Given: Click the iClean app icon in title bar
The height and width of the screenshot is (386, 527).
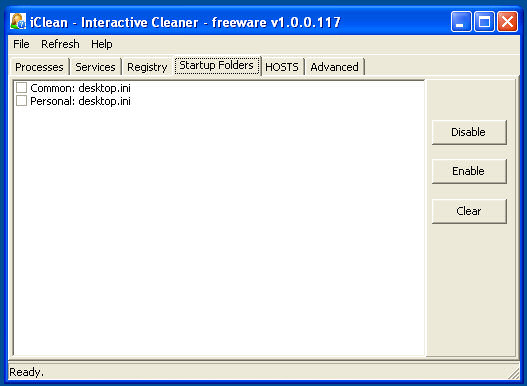Looking at the screenshot, I should (18, 22).
